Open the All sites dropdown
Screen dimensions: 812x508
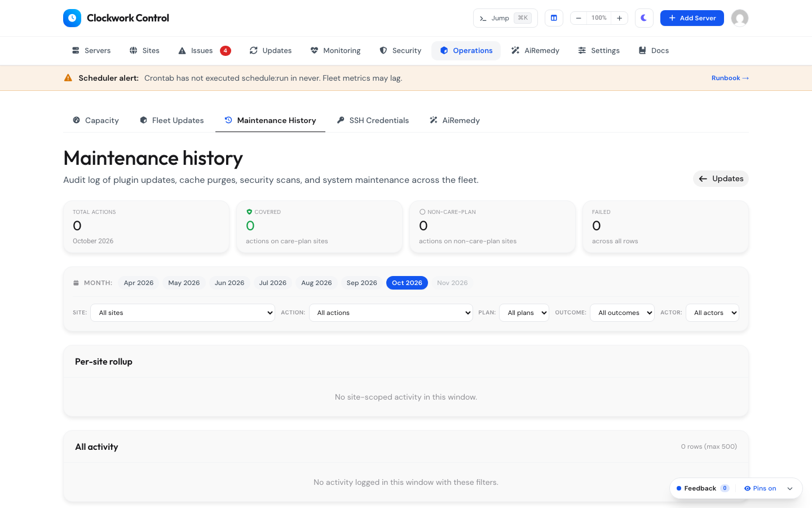(183, 313)
